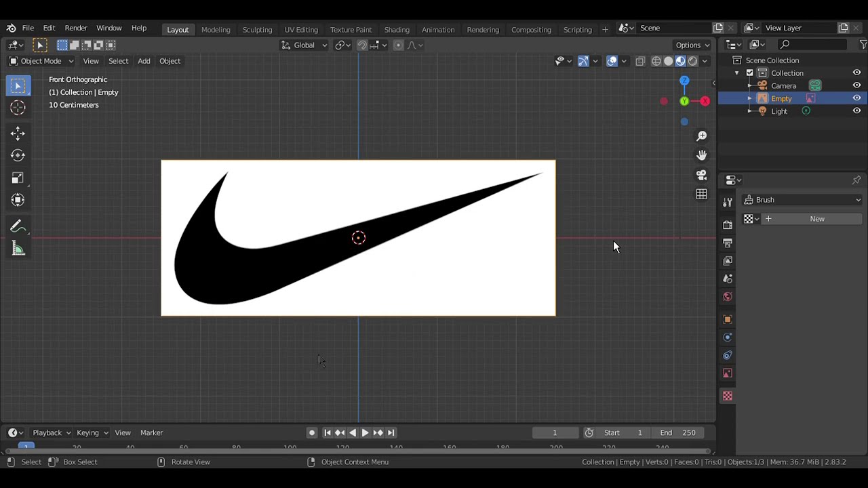
Task: Activate the Move tool
Action: point(18,133)
